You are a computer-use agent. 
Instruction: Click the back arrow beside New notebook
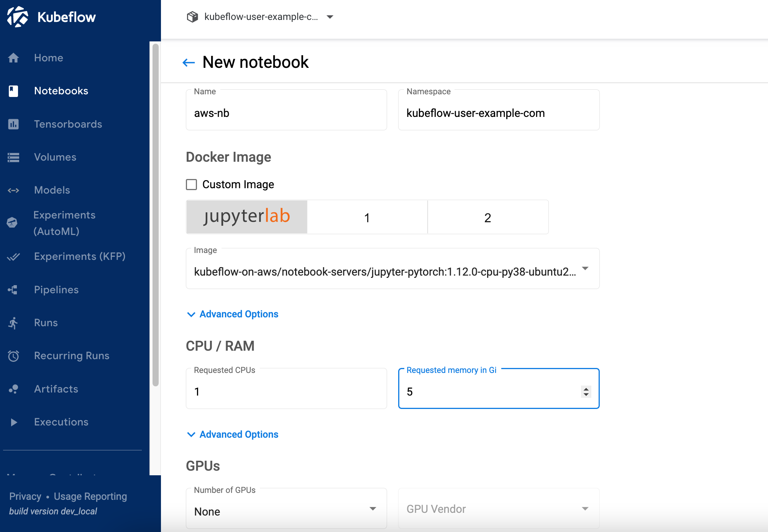tap(189, 62)
